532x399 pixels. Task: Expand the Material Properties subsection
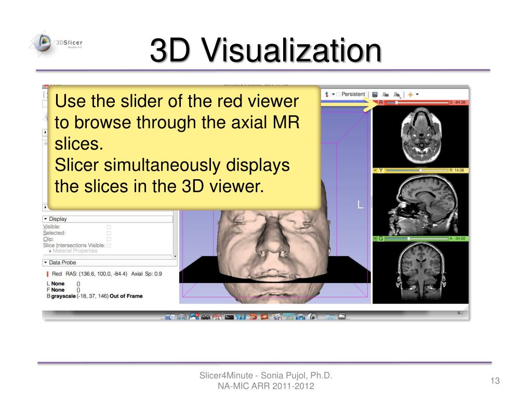[73, 251]
